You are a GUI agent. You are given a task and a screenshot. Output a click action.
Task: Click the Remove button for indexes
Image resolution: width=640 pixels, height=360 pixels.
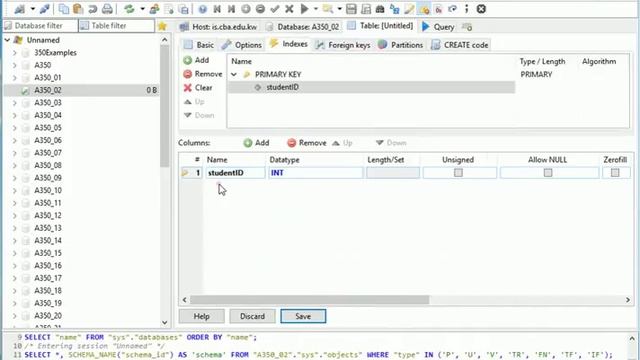tap(203, 74)
